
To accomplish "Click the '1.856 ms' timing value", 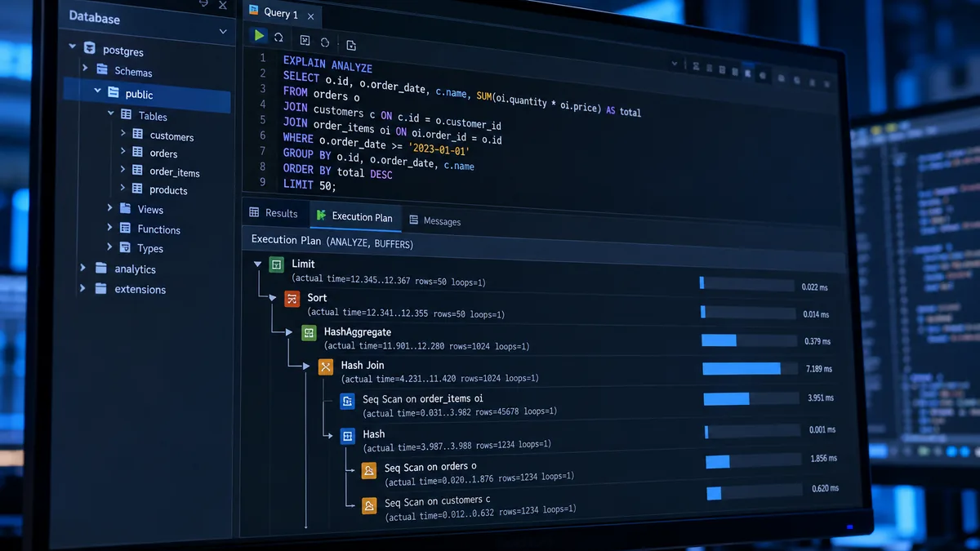I will [823, 459].
